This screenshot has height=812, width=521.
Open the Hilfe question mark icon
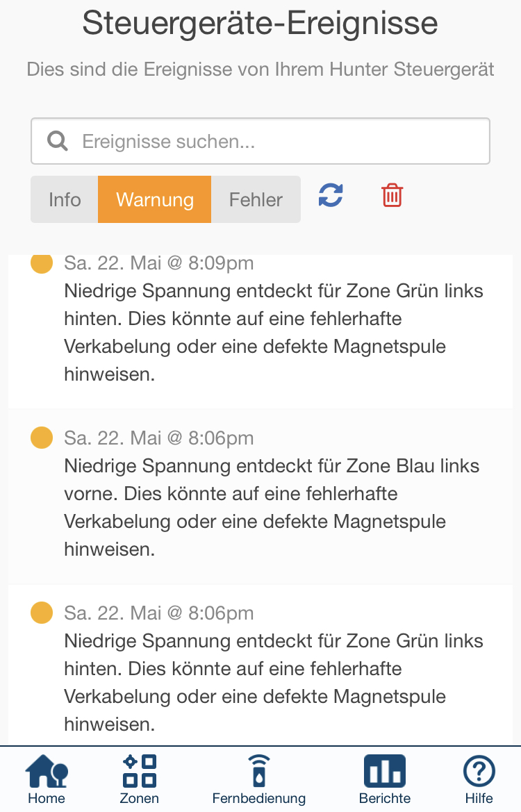click(x=479, y=771)
